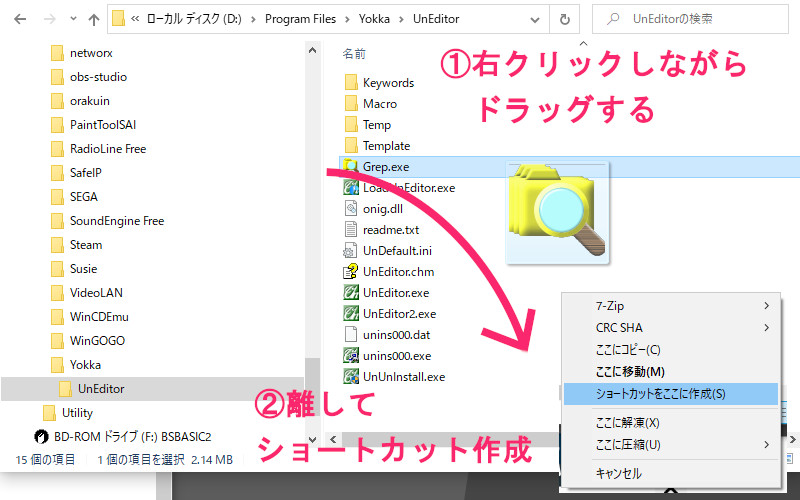Open the 7-Zip submenu
The width and height of the screenshot is (800, 500).
coord(671,306)
